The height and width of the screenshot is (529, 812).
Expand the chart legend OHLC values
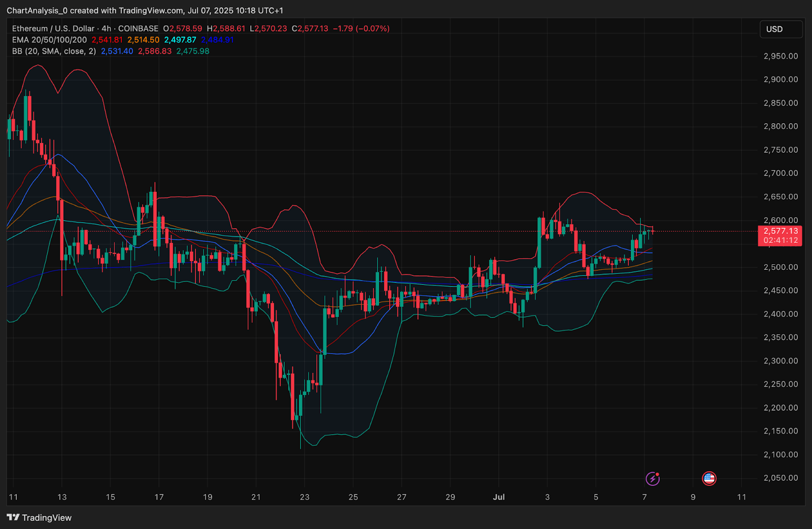point(277,28)
